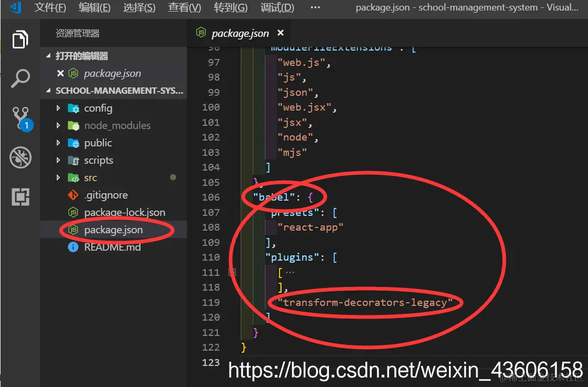Click the "react-app" string
The height and width of the screenshot is (387, 588).
310,227
